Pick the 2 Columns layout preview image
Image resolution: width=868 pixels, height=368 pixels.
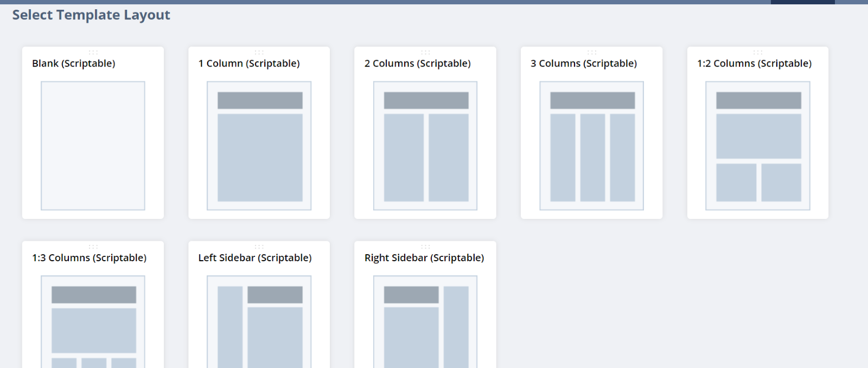(425, 145)
